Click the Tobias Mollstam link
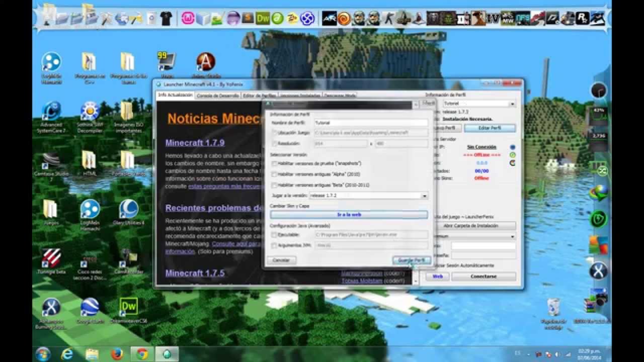644x362 pixels. 362,281
